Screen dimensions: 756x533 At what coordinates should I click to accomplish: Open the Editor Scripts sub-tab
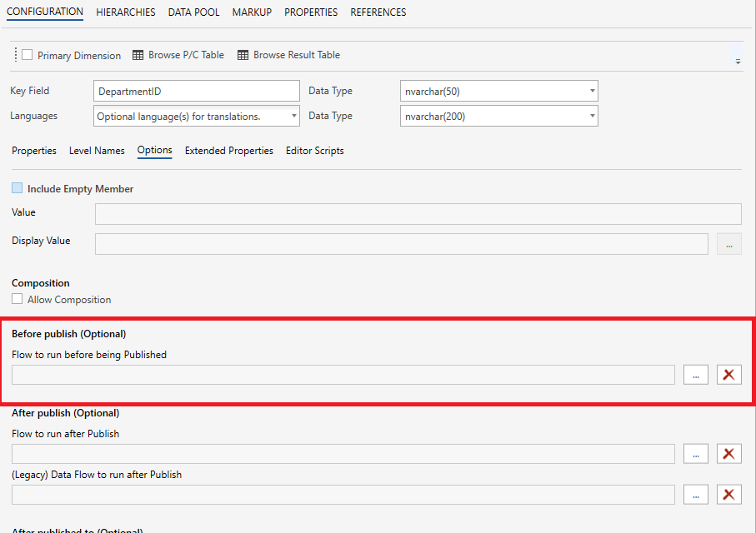(x=314, y=151)
